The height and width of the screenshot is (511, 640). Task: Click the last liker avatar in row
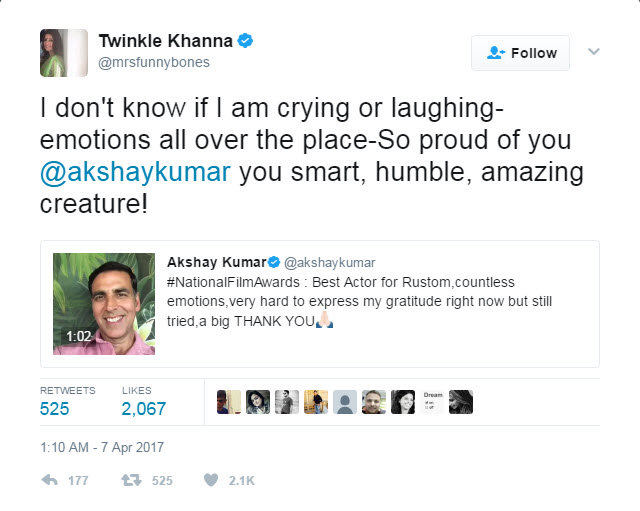pyautogui.click(x=461, y=402)
